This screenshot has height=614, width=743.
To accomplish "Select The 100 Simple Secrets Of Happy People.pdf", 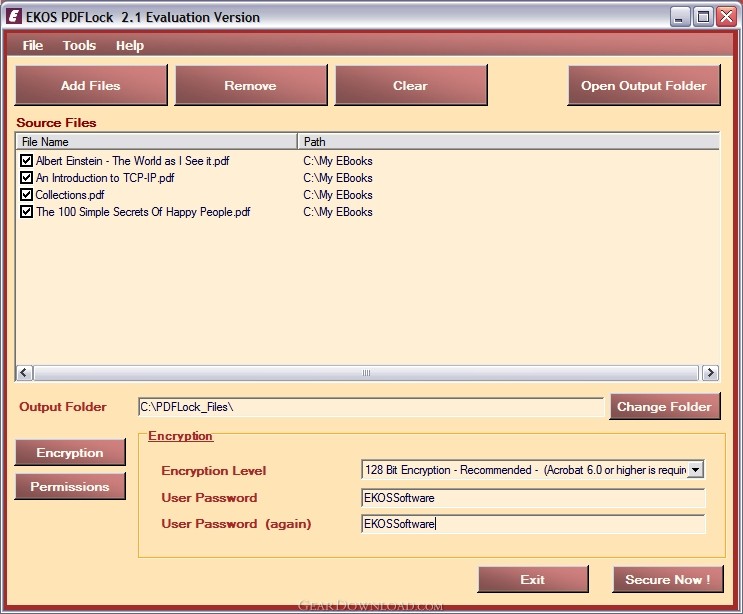I will coord(143,212).
